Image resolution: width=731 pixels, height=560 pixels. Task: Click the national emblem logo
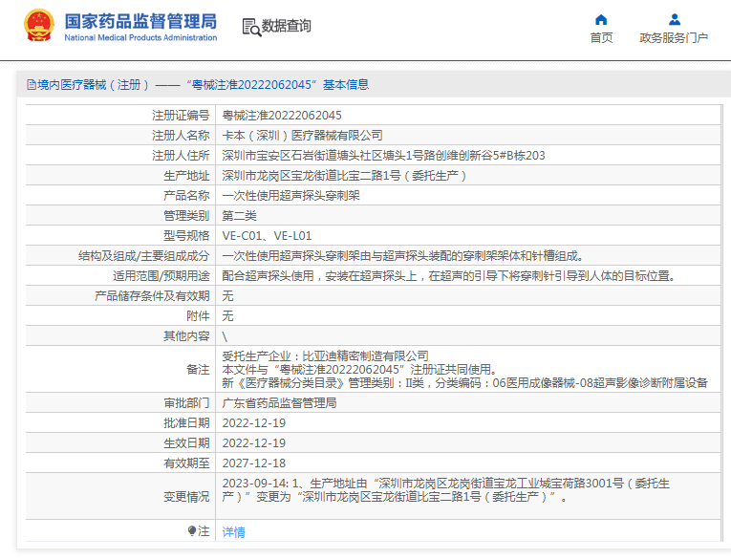click(x=39, y=25)
